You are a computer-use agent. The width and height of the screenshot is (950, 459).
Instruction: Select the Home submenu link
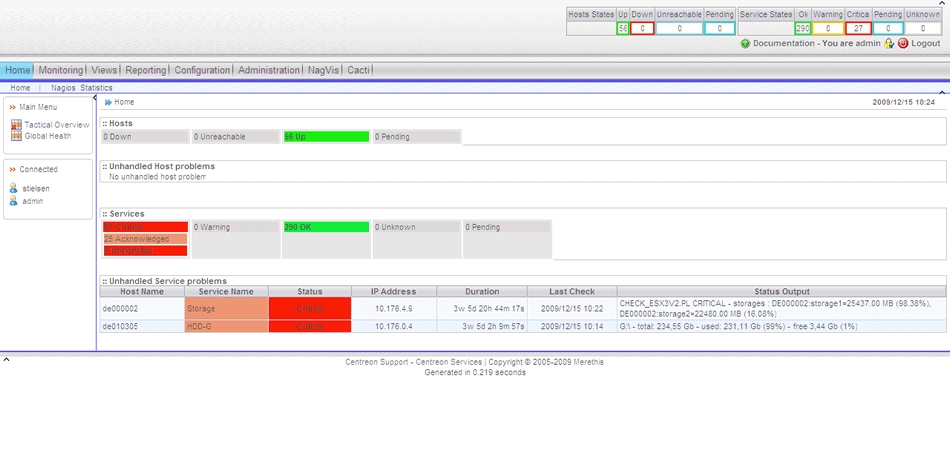20,88
